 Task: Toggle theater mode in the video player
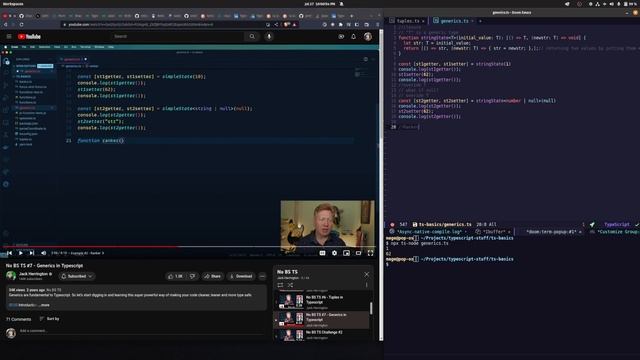click(358, 253)
